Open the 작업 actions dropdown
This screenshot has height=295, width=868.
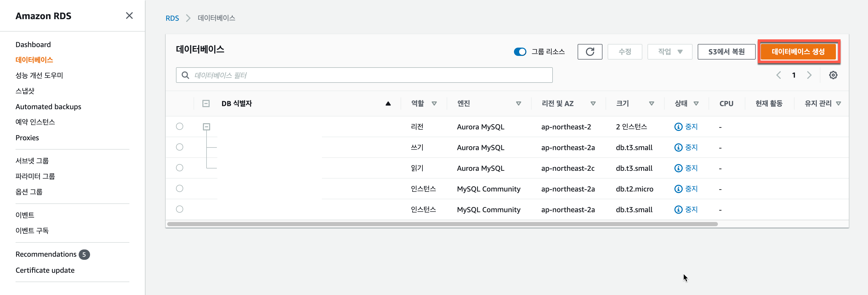(x=670, y=51)
